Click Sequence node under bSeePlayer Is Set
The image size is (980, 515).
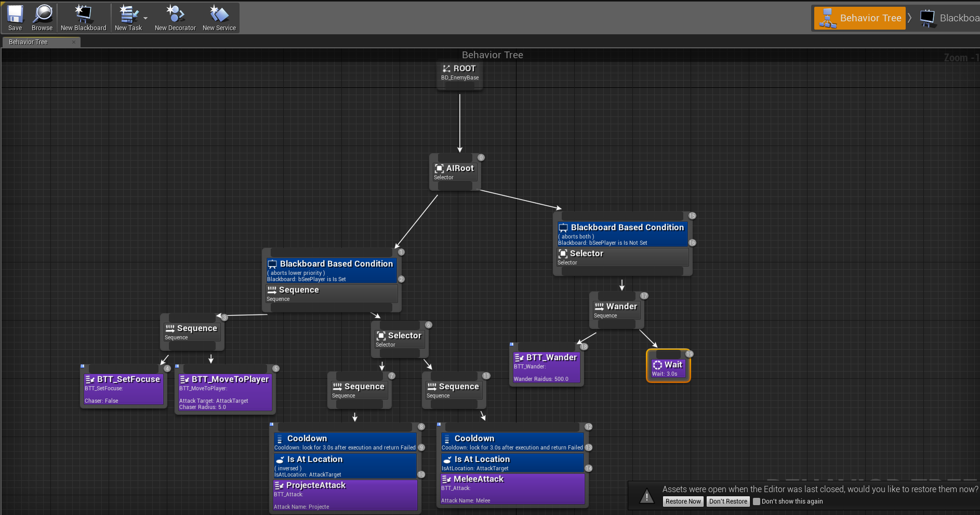332,294
